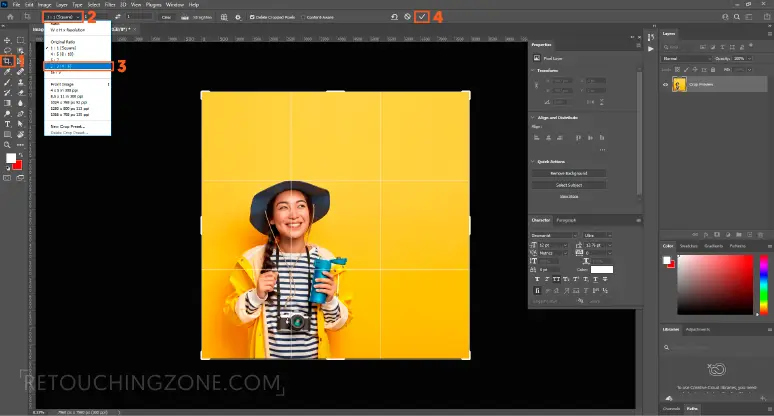Click the trash icon in Layers panel
Screen dimensions: 774x416
click(761, 235)
